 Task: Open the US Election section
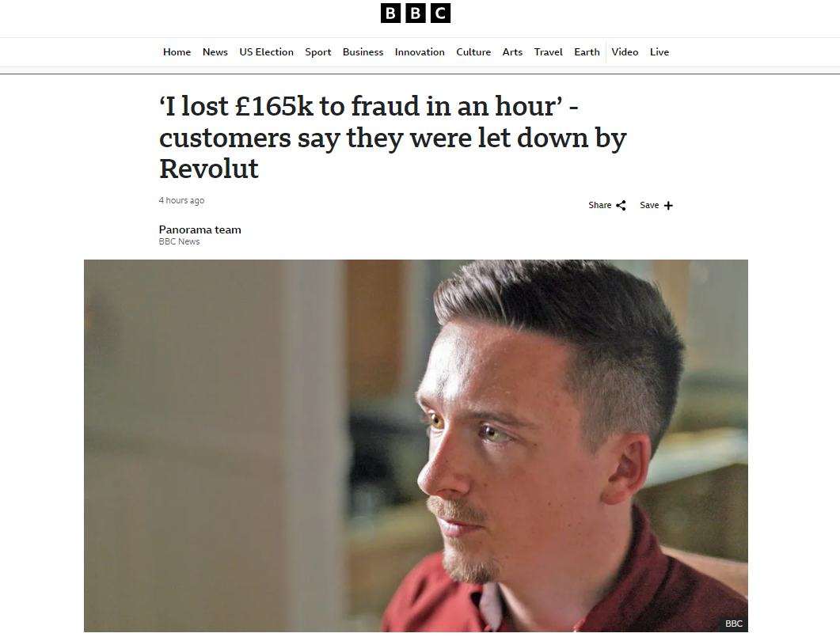266,52
